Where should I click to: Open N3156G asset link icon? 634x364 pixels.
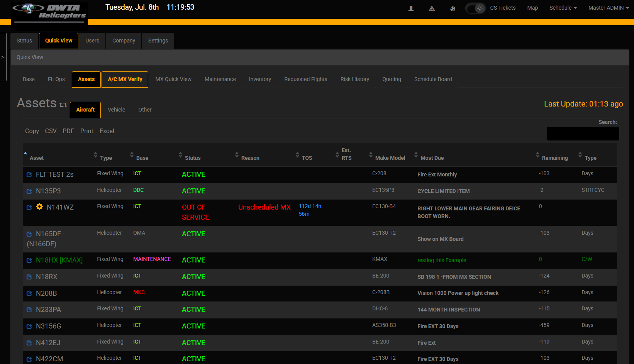tap(29, 327)
